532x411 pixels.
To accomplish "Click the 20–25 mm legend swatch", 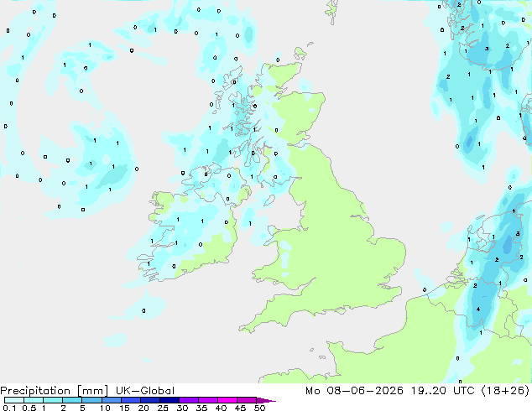I will click(150, 400).
